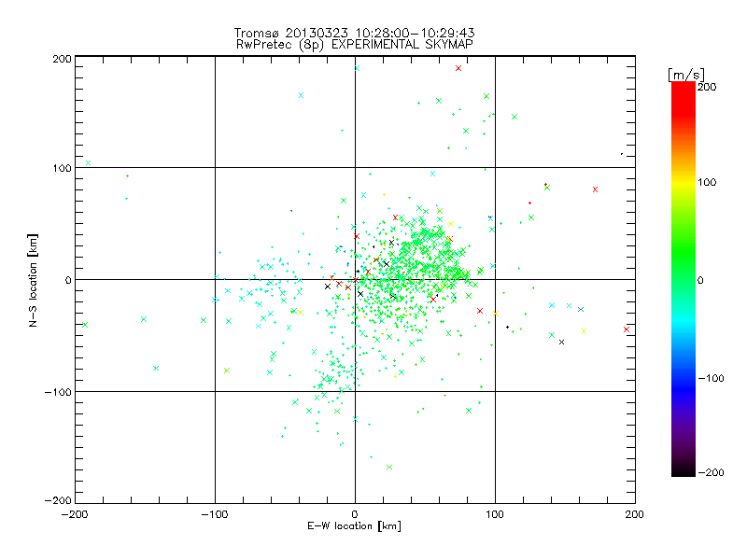747x560 pixels.
Task: Click the '200' tick label on the N-S axis
Action: tap(62, 59)
